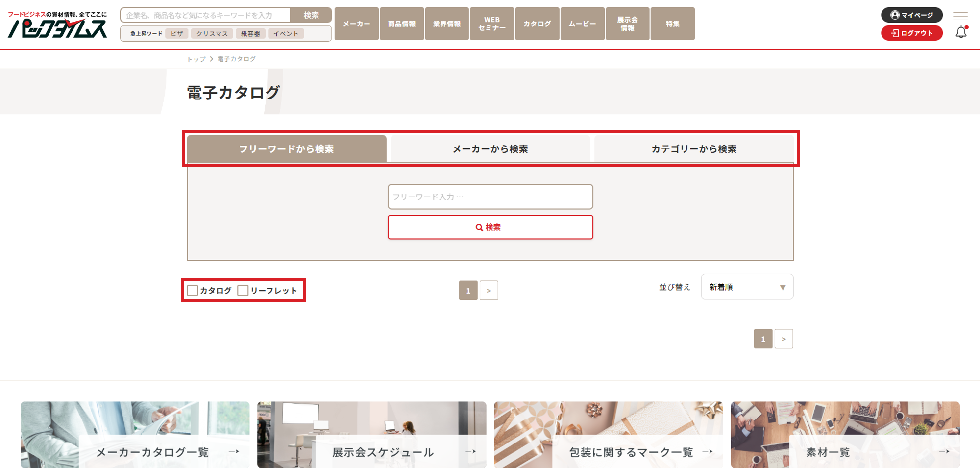Click the ログアウト button

[x=911, y=33]
